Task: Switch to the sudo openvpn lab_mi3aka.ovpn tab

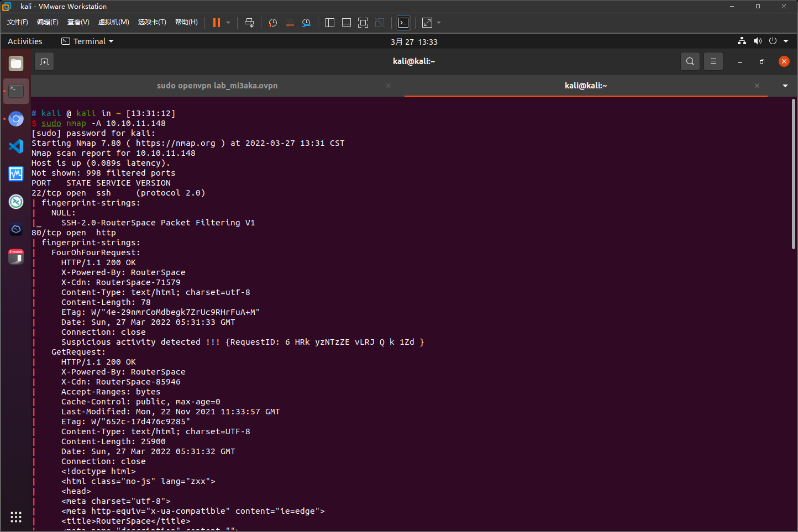Action: (217, 86)
